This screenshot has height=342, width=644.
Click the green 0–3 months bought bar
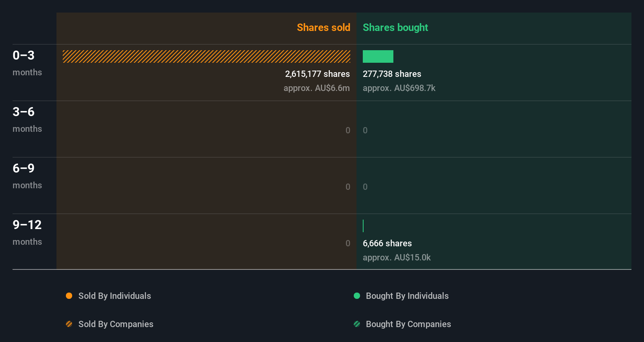coord(378,56)
